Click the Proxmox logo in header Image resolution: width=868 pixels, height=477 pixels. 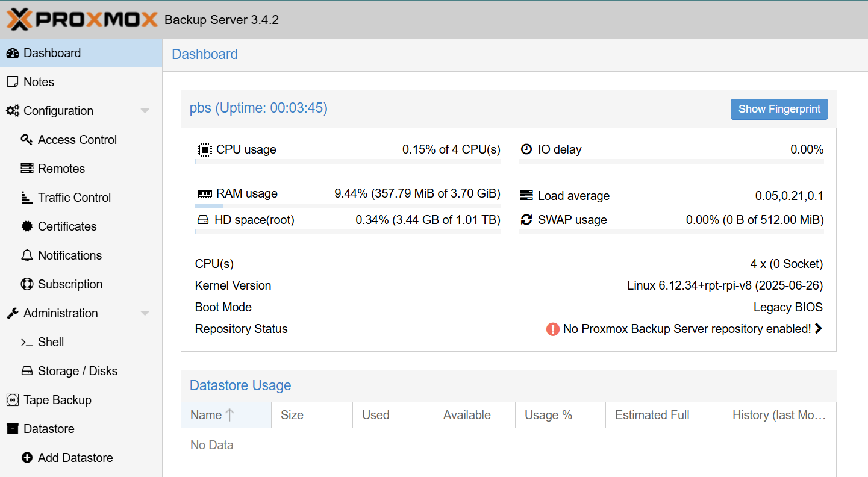[x=82, y=19]
